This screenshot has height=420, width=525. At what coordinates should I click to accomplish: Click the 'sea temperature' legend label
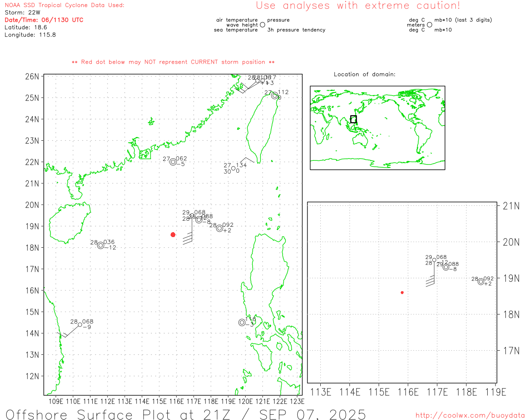click(x=236, y=30)
